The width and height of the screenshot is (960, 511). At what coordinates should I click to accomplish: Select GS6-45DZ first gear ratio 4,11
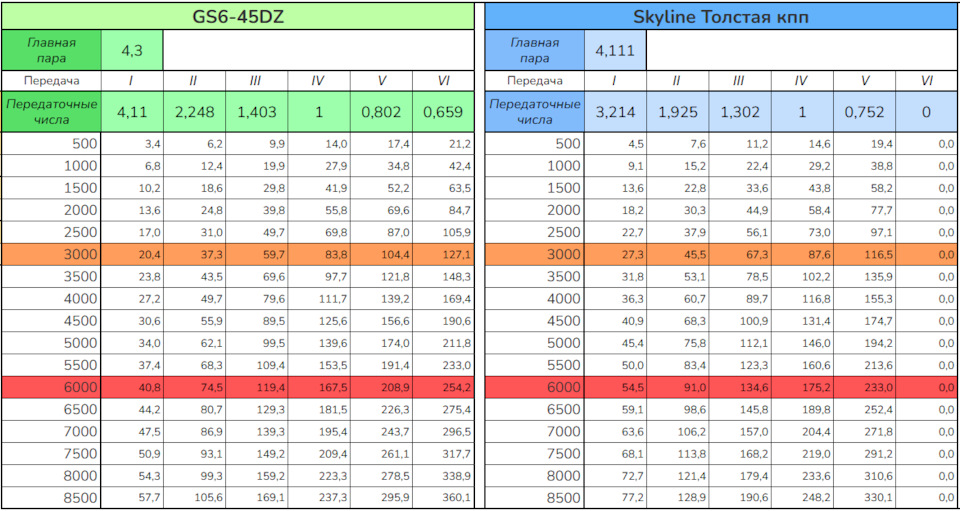pyautogui.click(x=132, y=112)
